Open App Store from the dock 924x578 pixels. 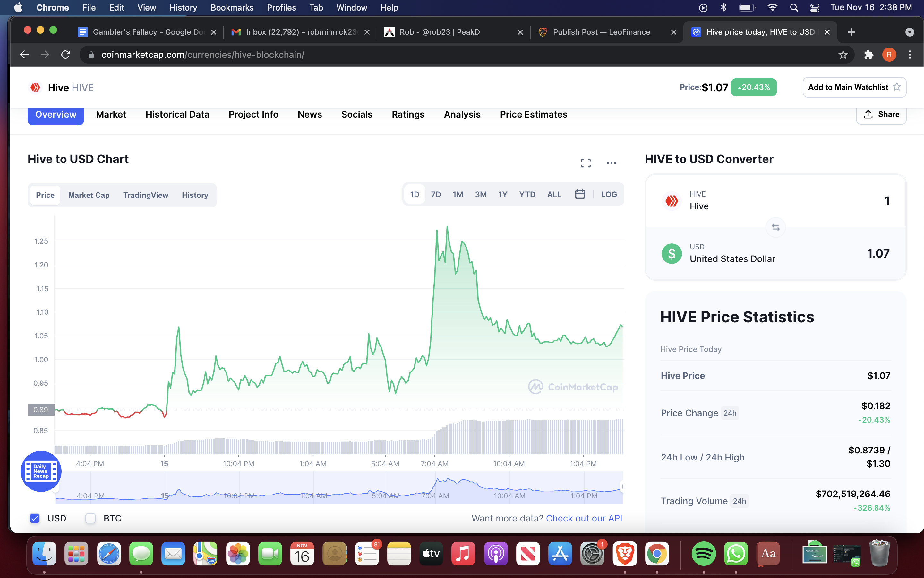560,554
